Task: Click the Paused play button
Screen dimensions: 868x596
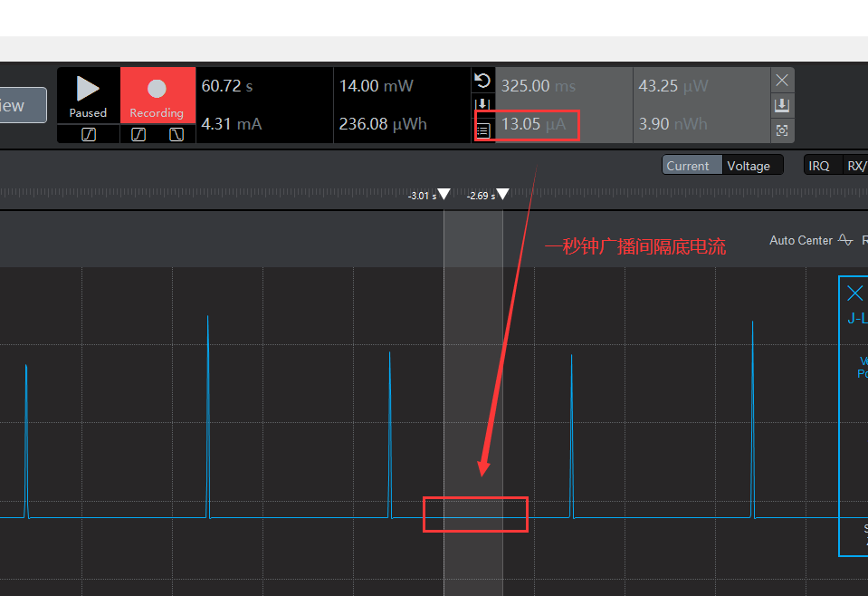Action: (x=88, y=95)
